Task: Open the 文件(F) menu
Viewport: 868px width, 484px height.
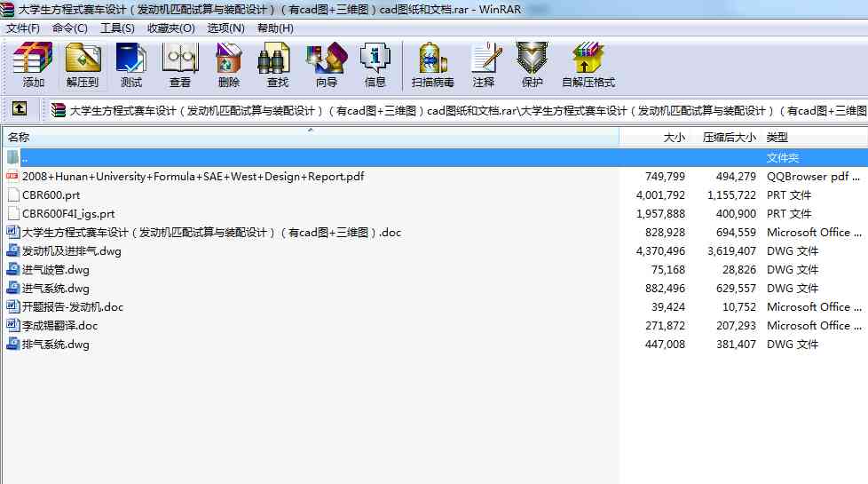Action: click(23, 28)
